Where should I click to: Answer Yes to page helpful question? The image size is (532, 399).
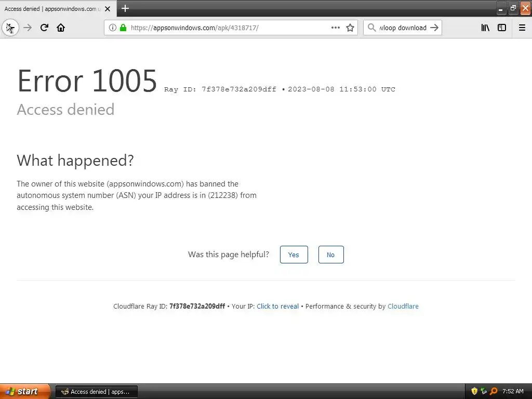(294, 255)
